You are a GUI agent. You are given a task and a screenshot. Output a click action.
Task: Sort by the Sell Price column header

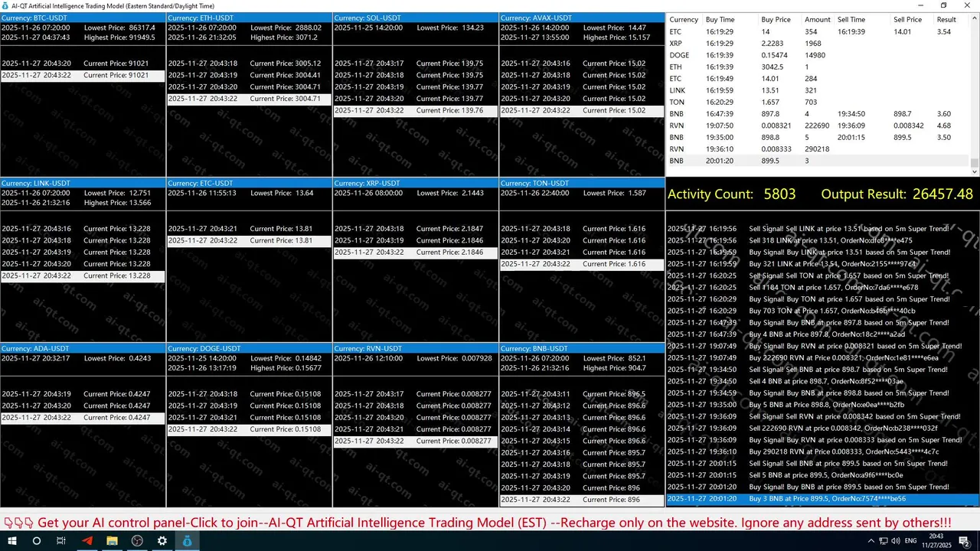coord(907,20)
